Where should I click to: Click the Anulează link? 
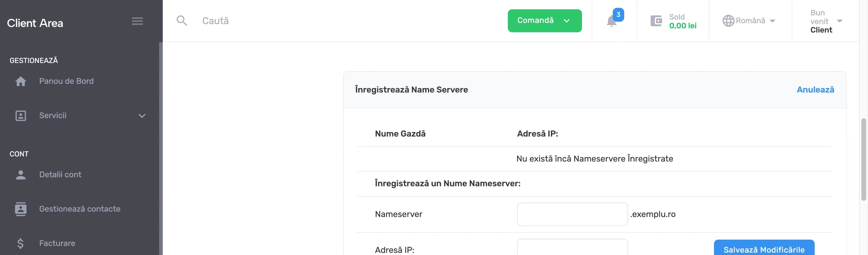(x=815, y=90)
